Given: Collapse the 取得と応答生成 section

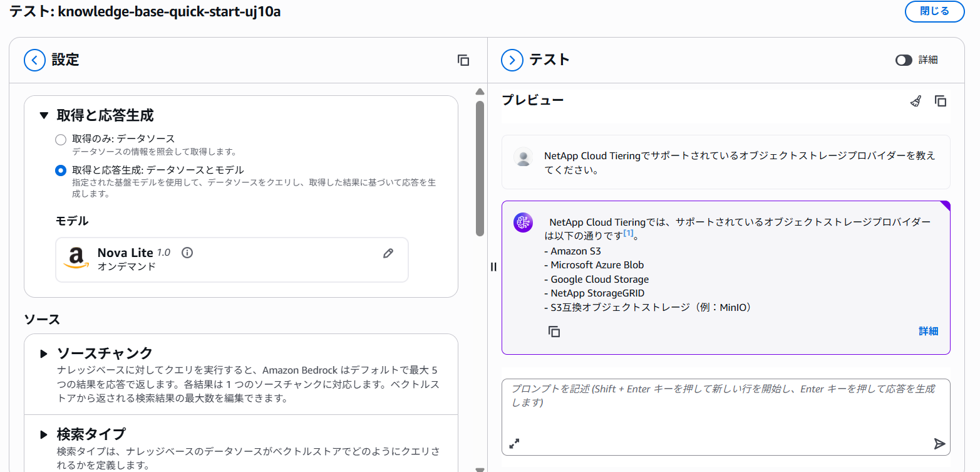Looking at the screenshot, I should point(44,115).
